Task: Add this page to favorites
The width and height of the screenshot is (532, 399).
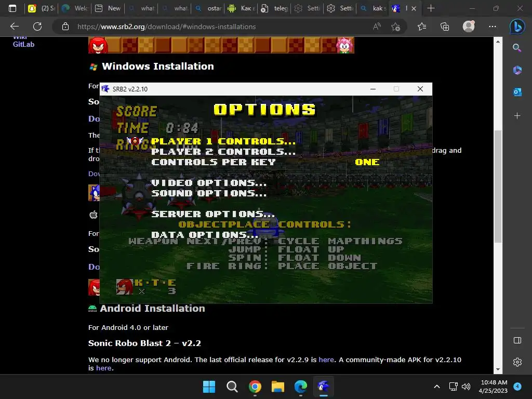Action: pos(395,26)
